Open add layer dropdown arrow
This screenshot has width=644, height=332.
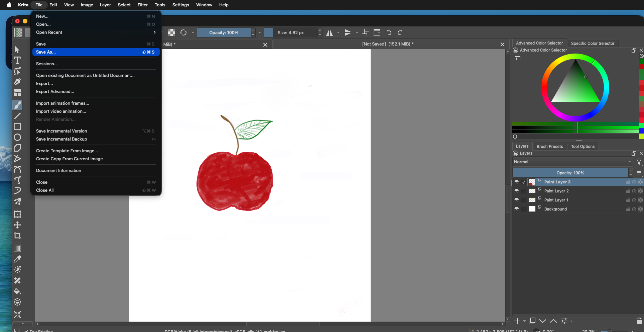click(x=524, y=321)
